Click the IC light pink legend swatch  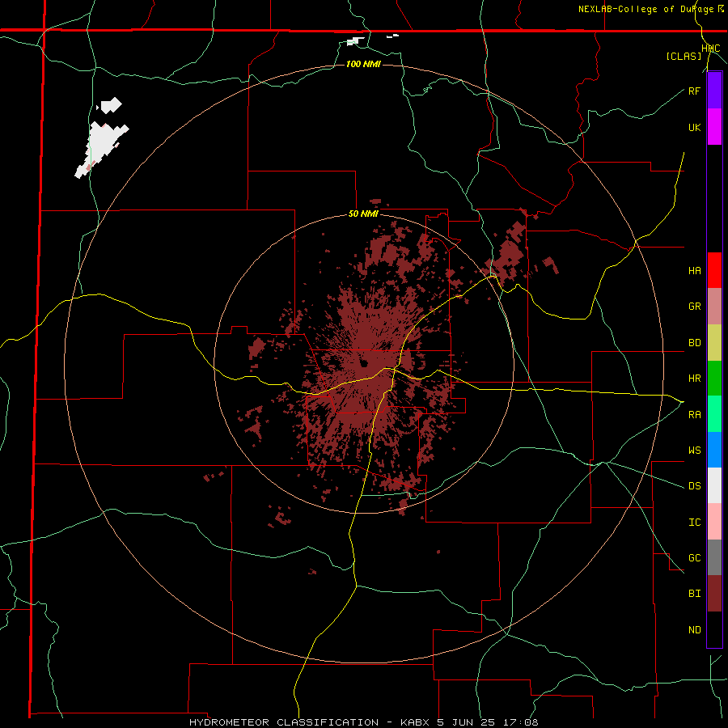(714, 522)
